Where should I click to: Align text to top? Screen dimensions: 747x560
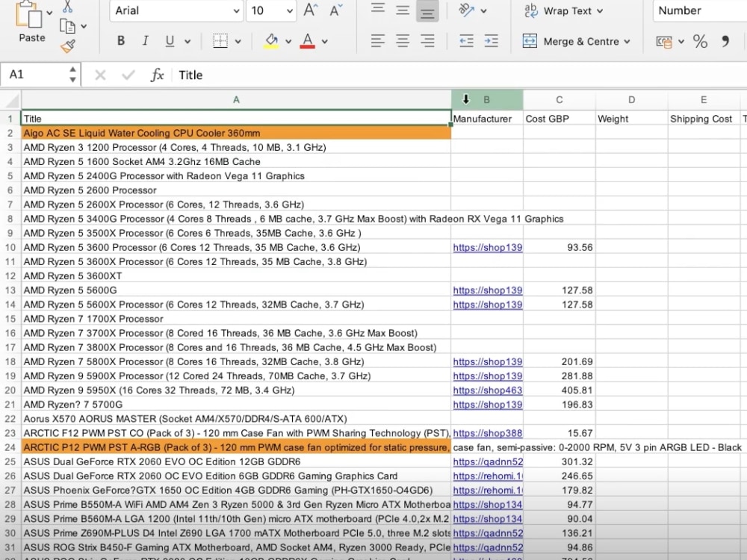[378, 10]
